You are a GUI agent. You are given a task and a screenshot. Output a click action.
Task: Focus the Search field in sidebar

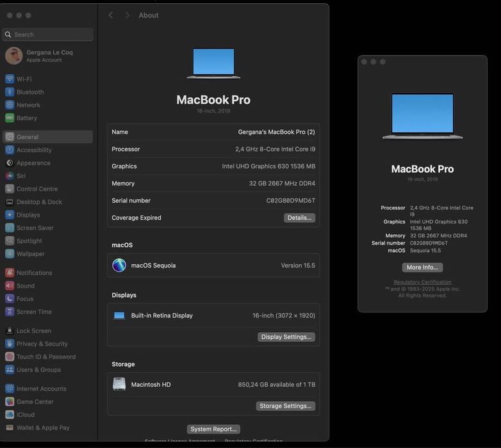click(47, 35)
